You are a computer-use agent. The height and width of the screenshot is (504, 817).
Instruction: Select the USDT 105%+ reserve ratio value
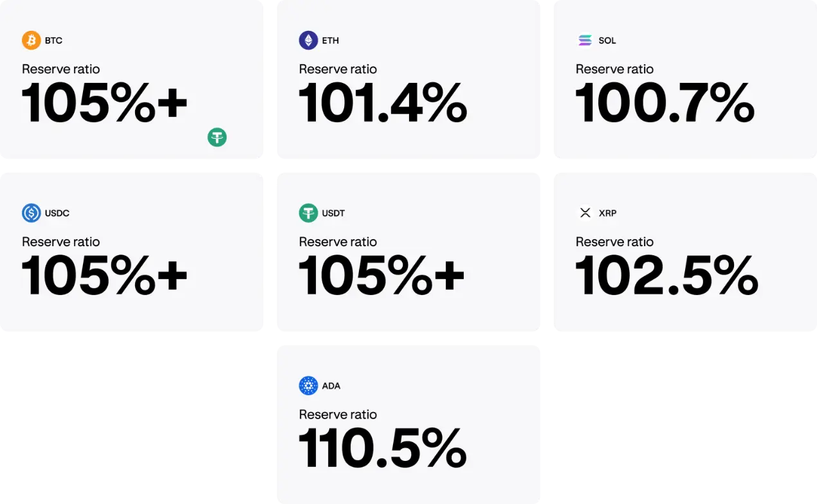(381, 276)
